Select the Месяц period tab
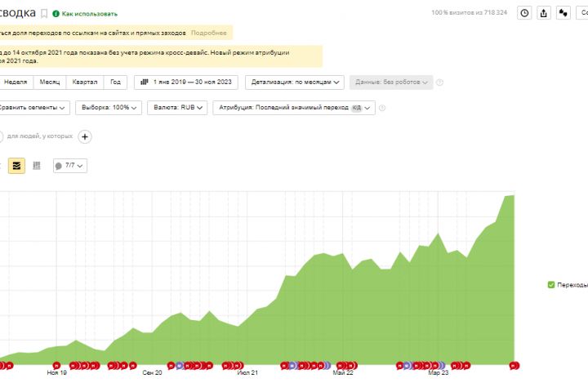This screenshot has height=392, width=588. [x=50, y=82]
